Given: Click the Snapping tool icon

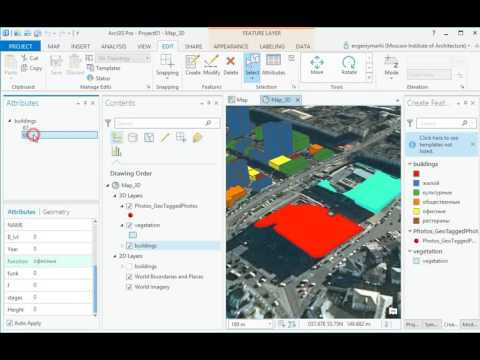Looking at the screenshot, I should [167, 61].
